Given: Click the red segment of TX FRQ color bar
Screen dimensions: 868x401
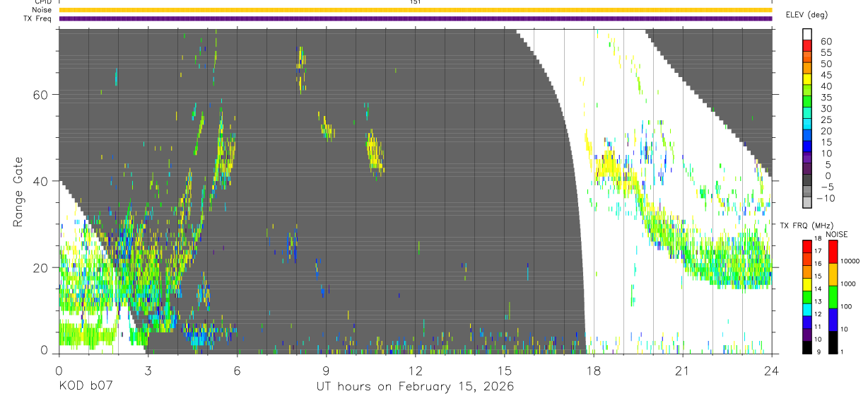Looking at the screenshot, I should click(x=807, y=245).
